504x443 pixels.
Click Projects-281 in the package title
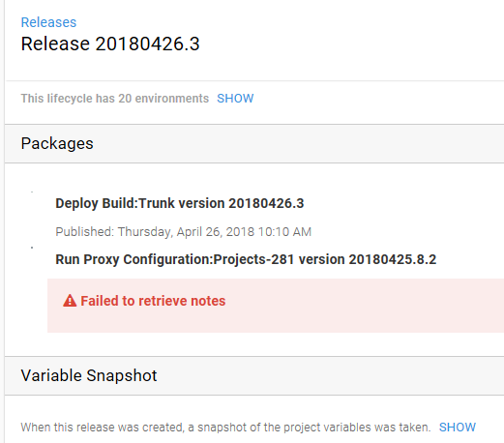coord(253,259)
